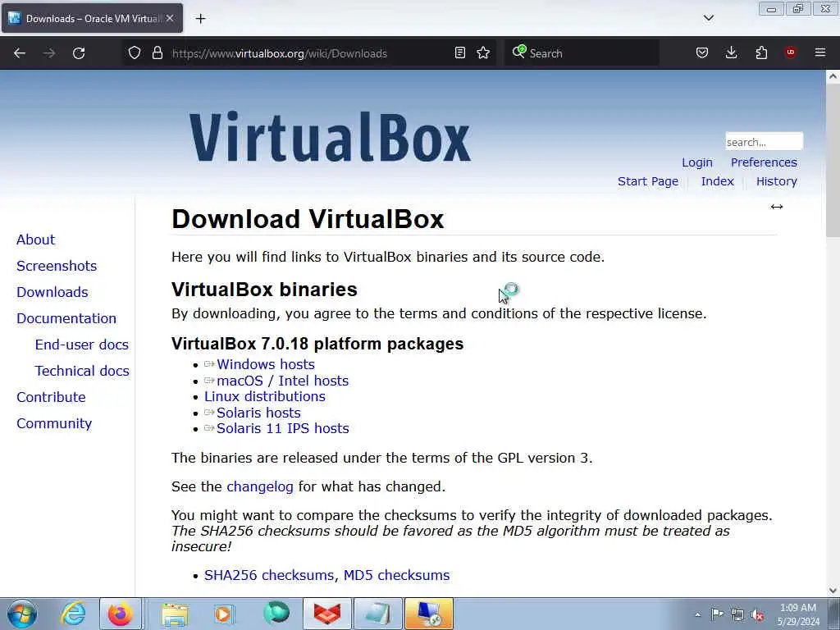Download the Solaris hosts package
The image size is (840, 630).
click(x=258, y=413)
